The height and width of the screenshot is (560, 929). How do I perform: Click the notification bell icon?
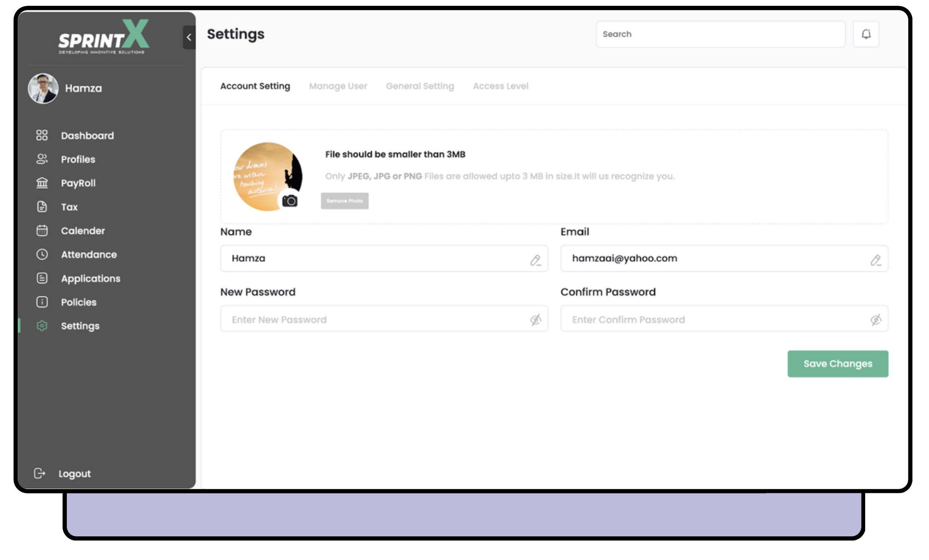click(x=866, y=34)
